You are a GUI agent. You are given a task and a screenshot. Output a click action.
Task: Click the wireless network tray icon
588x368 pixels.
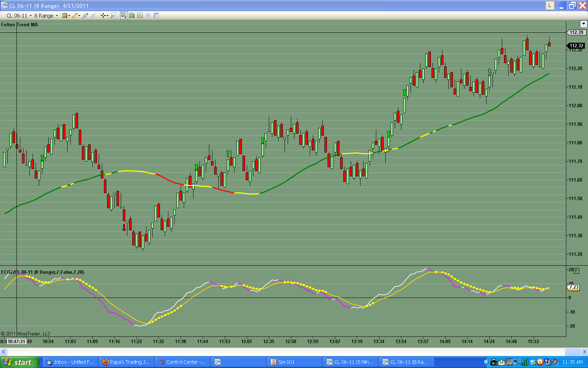(517, 362)
